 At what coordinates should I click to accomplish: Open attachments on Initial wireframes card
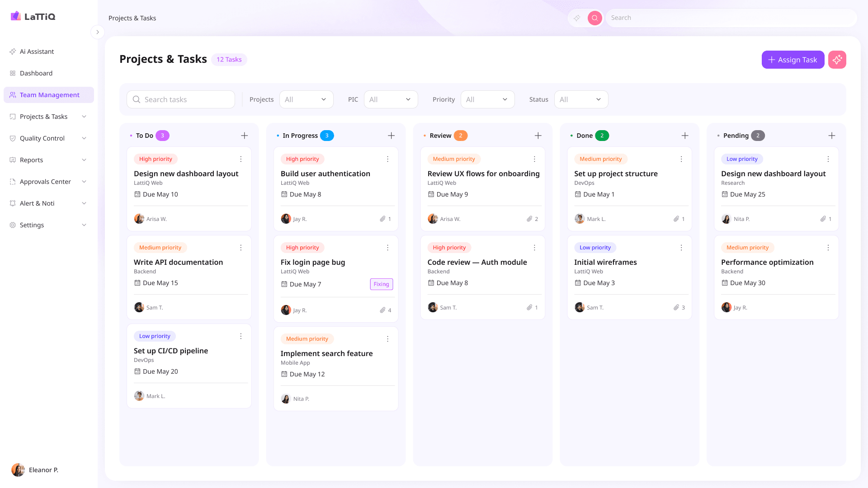click(679, 307)
